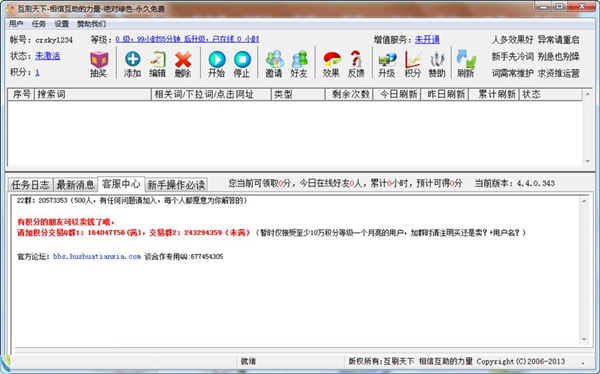Viewport: 600px width, 374px height.
Task: Open the 设置 settings menu
Action: click(x=61, y=24)
